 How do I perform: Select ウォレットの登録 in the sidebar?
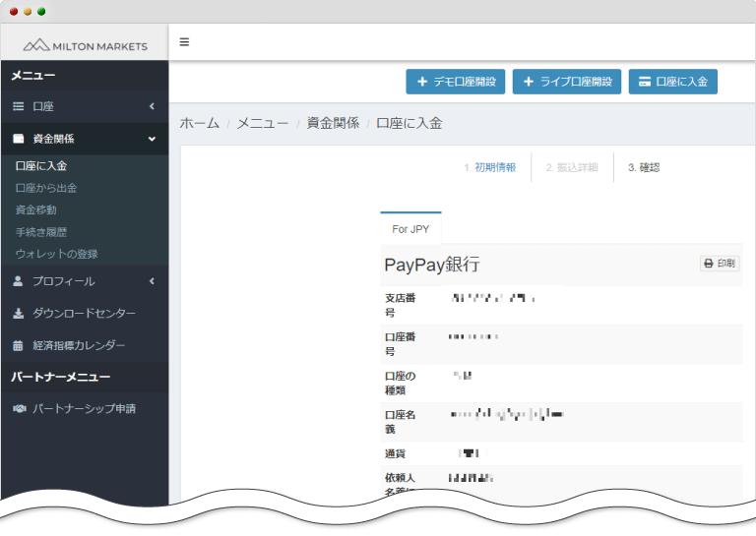[56, 255]
